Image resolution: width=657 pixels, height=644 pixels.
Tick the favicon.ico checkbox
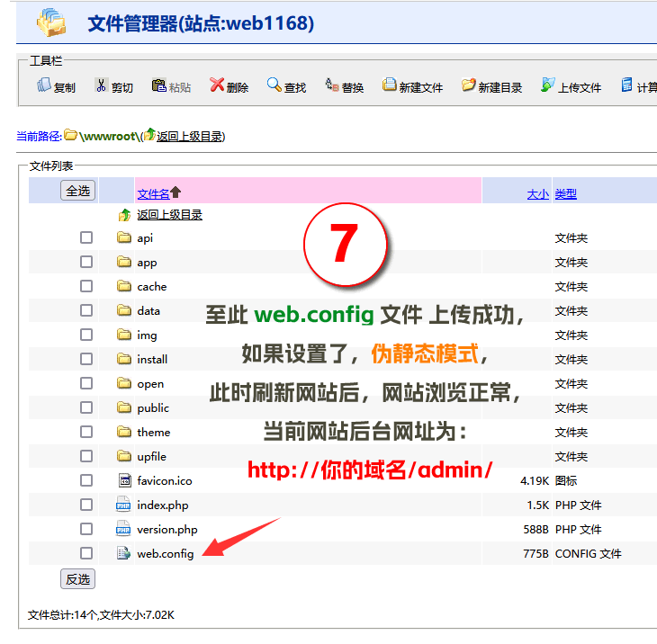tap(86, 480)
